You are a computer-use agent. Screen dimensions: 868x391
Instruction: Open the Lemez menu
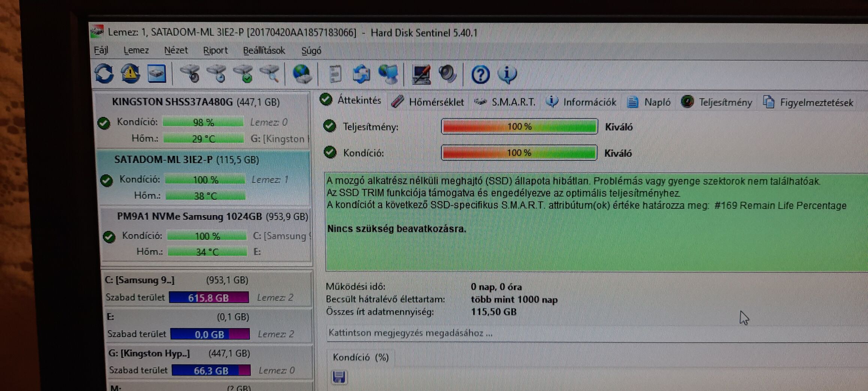pyautogui.click(x=136, y=50)
